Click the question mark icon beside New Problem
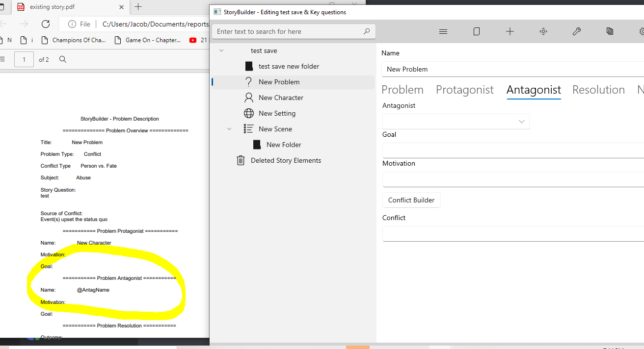The width and height of the screenshot is (644, 349). (249, 82)
